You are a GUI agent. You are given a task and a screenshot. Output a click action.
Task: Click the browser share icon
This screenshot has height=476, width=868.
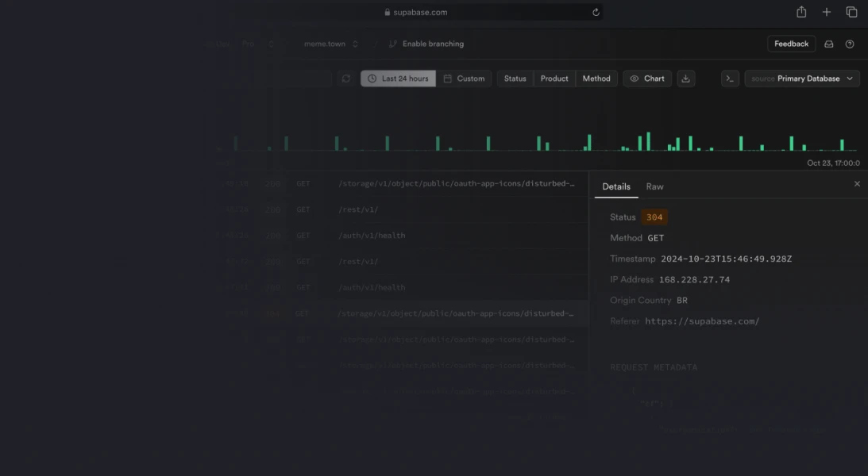(x=801, y=12)
